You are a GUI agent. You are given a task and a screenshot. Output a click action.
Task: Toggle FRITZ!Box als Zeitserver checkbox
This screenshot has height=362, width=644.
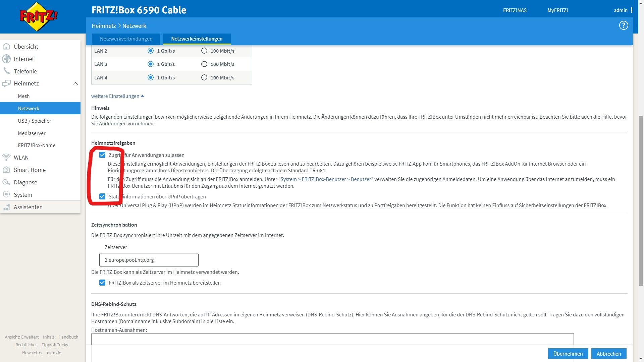(x=102, y=283)
